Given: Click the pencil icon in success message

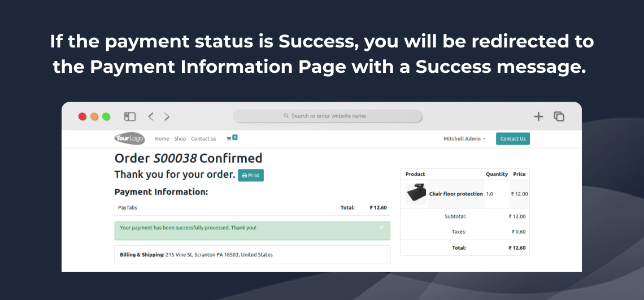Looking at the screenshot, I should tap(381, 227).
